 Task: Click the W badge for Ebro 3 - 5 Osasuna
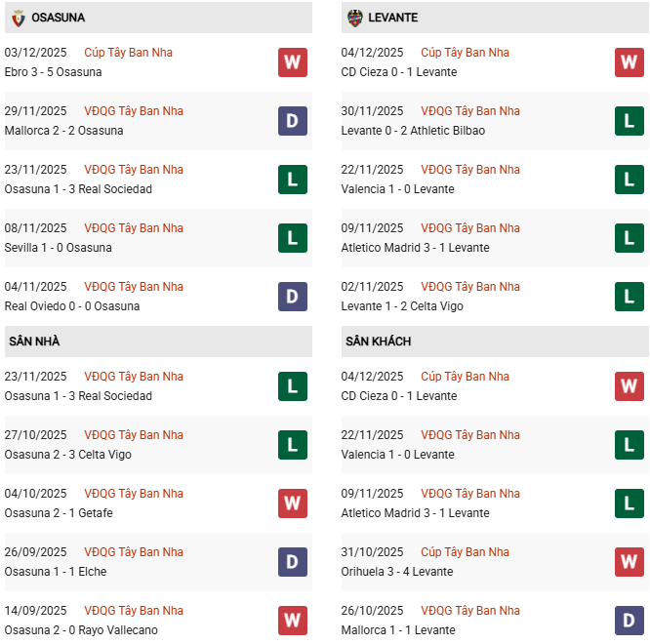292,62
